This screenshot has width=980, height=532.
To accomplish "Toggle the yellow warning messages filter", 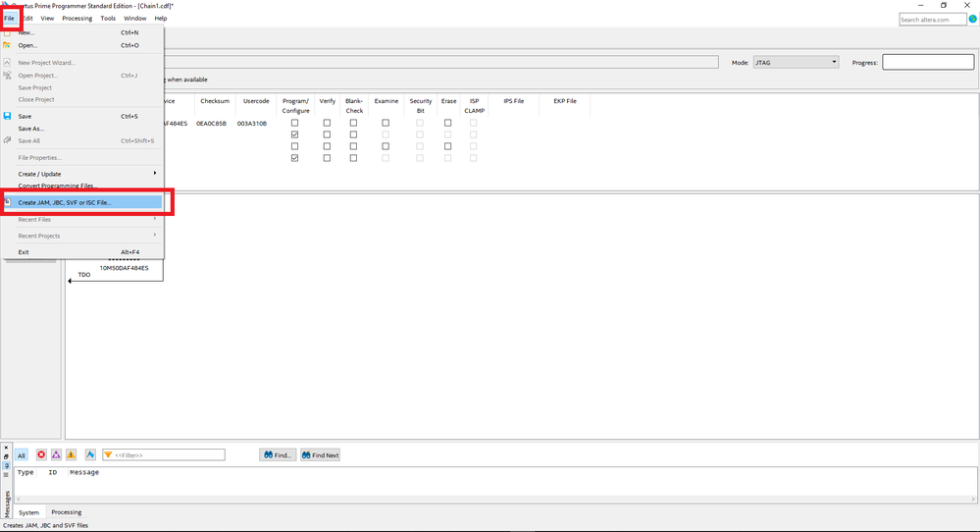I will [x=72, y=455].
